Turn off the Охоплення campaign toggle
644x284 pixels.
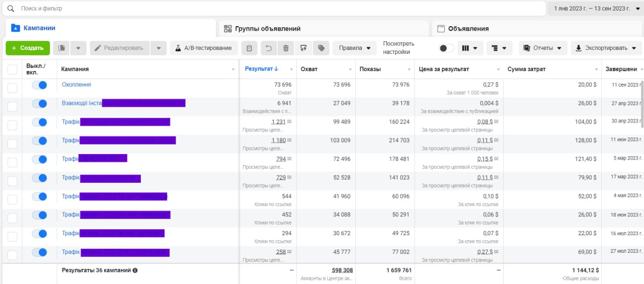click(x=39, y=85)
